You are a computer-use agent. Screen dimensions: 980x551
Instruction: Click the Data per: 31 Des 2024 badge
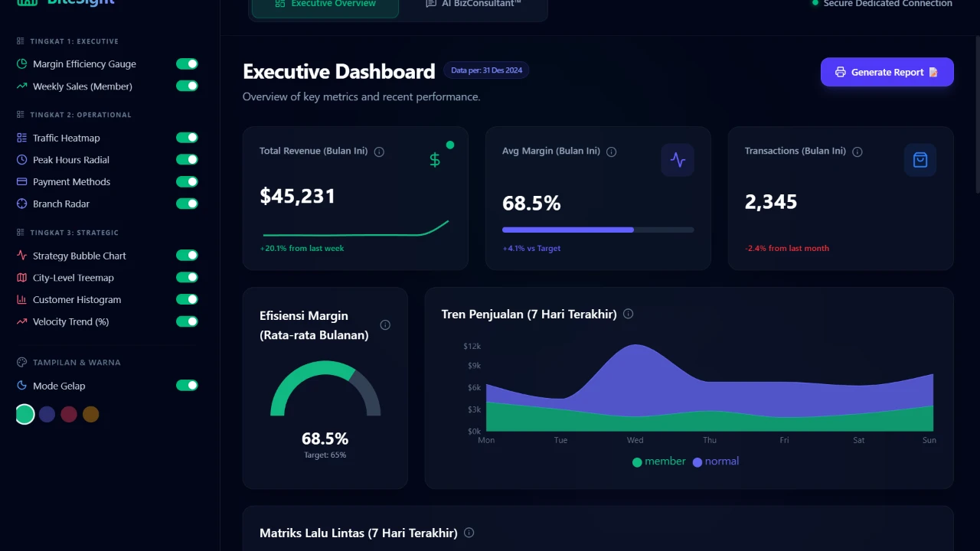click(x=485, y=70)
